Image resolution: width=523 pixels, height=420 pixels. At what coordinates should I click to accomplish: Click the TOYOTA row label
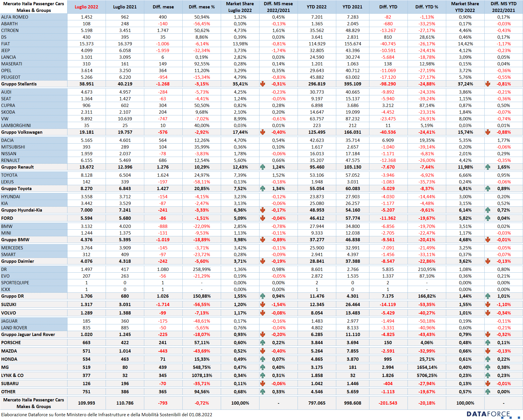pos(9,175)
